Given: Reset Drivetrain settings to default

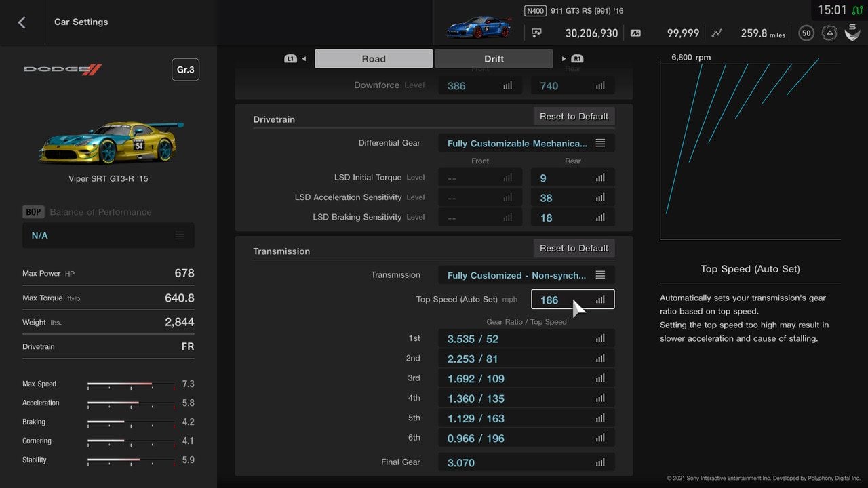Looking at the screenshot, I should tap(574, 117).
